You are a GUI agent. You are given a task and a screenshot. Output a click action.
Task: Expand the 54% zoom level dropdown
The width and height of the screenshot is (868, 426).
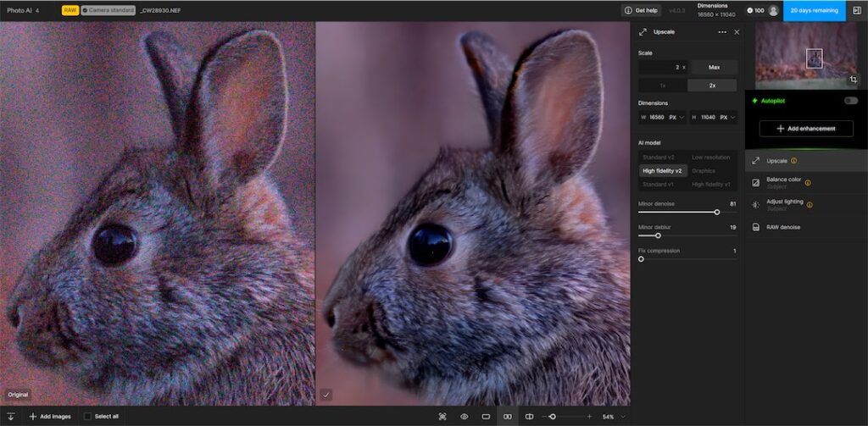tap(623, 417)
